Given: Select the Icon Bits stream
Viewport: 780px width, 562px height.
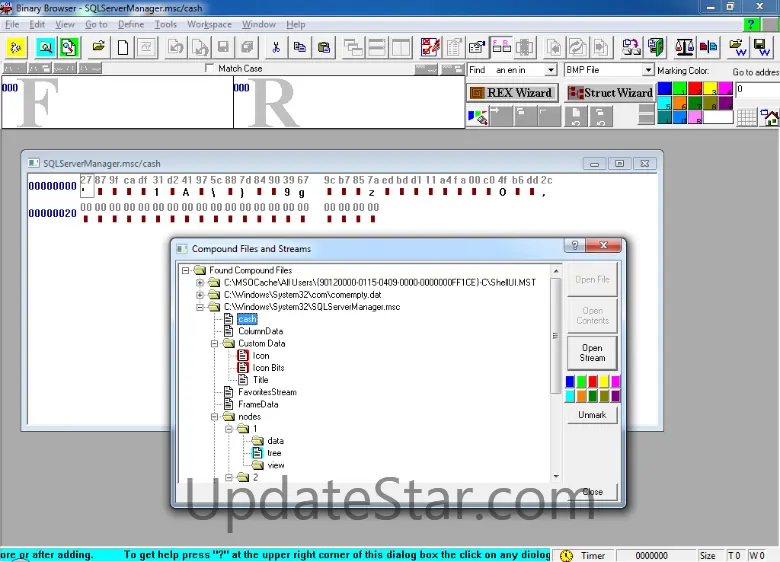Looking at the screenshot, I should coord(269,368).
